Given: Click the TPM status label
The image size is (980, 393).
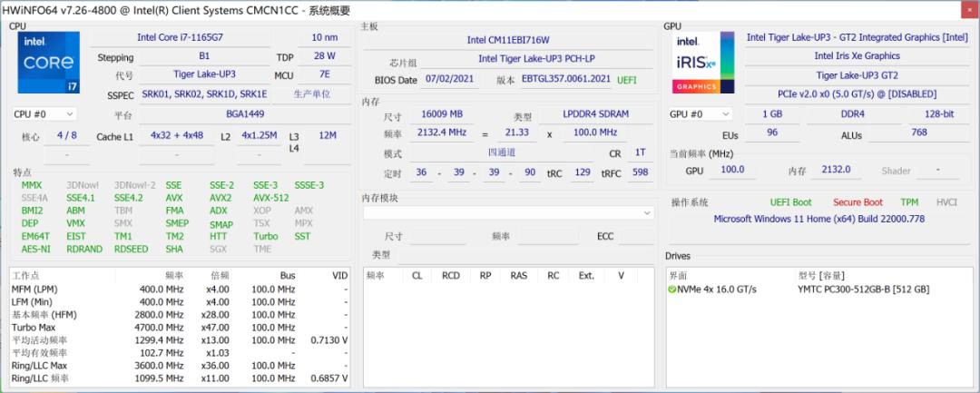Looking at the screenshot, I should point(909,202).
